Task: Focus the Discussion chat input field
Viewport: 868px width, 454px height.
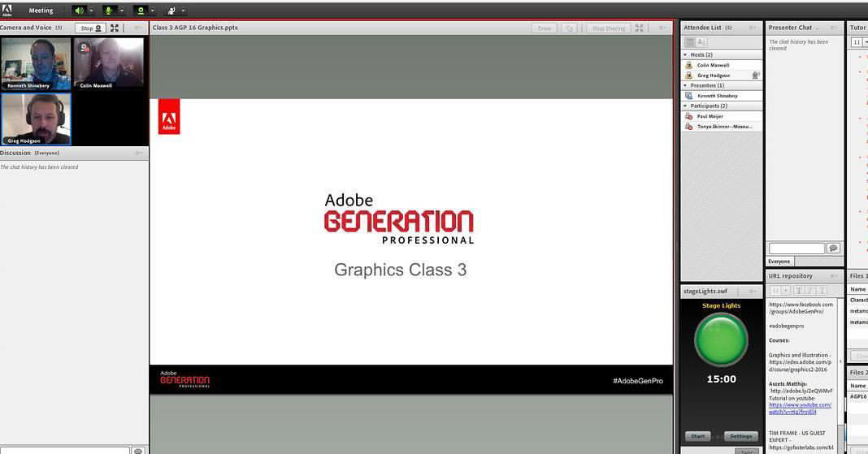Action: [65, 451]
